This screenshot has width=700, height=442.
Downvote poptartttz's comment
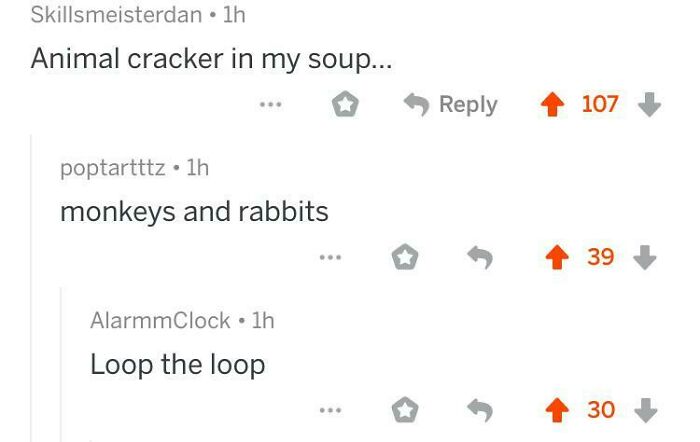click(645, 257)
